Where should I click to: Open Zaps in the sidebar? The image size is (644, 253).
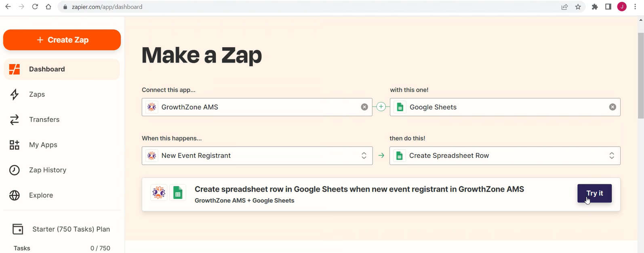click(x=62, y=94)
